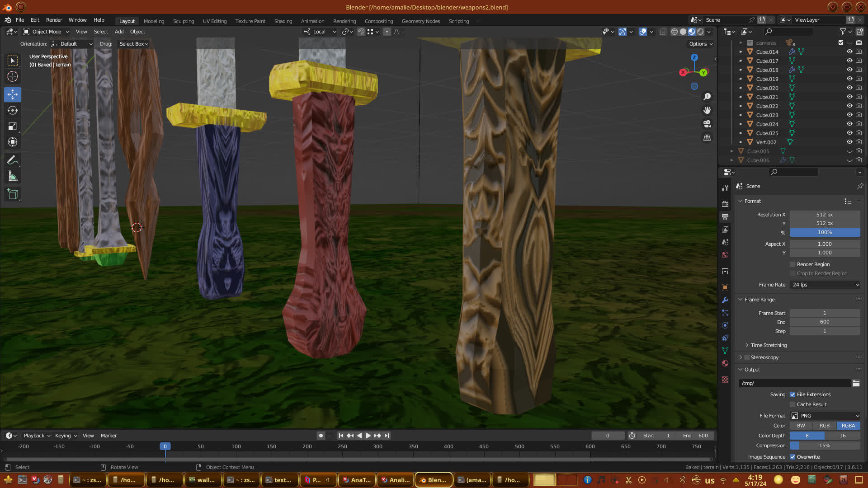
Task: Activate the Annotate pencil tool
Action: click(x=13, y=160)
